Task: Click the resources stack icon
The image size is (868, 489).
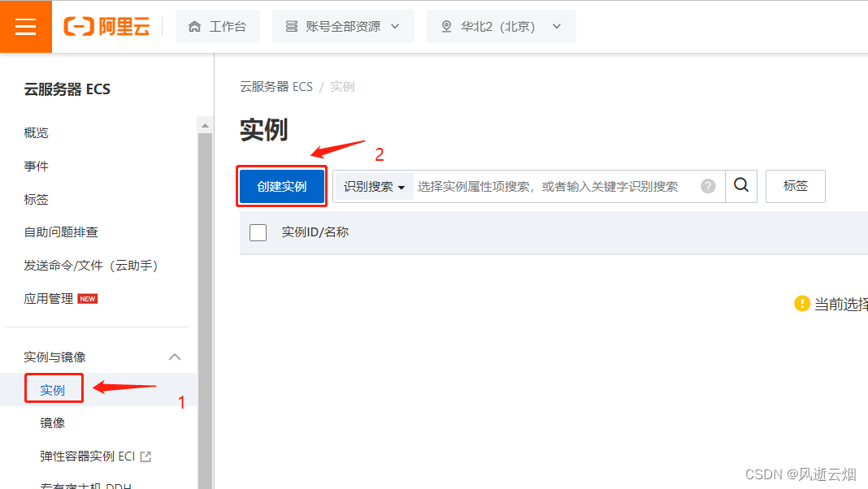Action: point(291,27)
